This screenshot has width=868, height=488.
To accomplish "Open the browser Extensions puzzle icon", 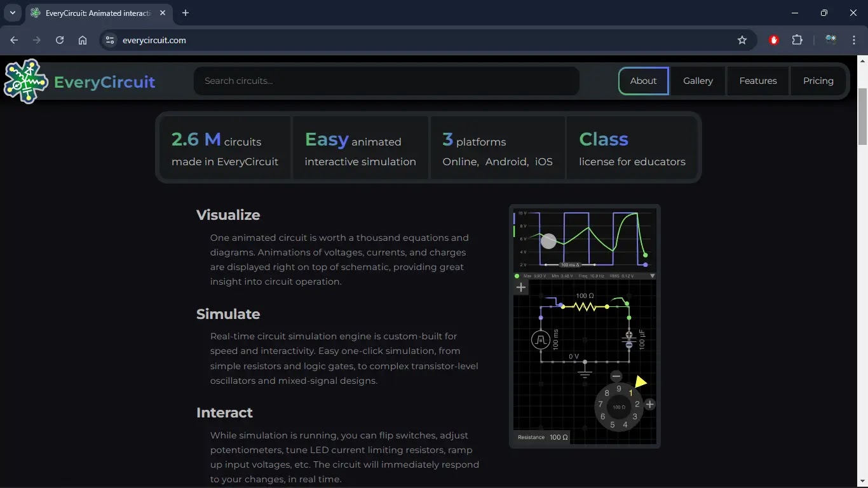I will click(x=797, y=40).
